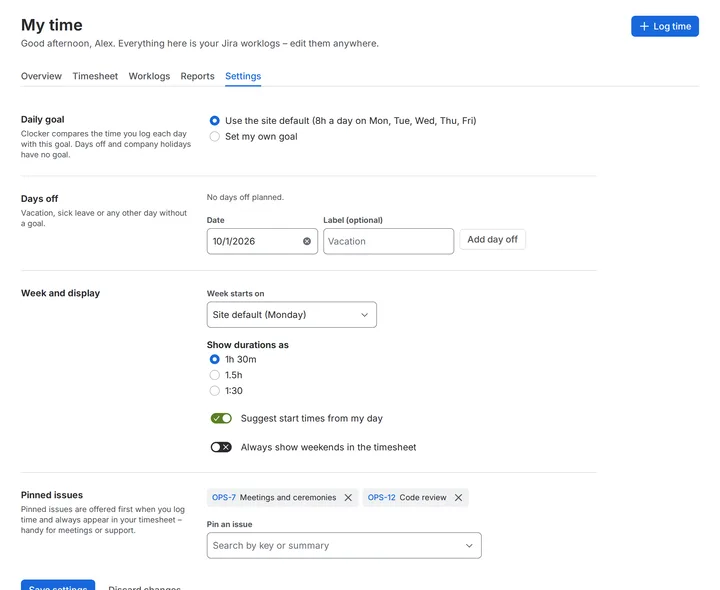
Task: Open the Overview tab
Action: pos(41,76)
